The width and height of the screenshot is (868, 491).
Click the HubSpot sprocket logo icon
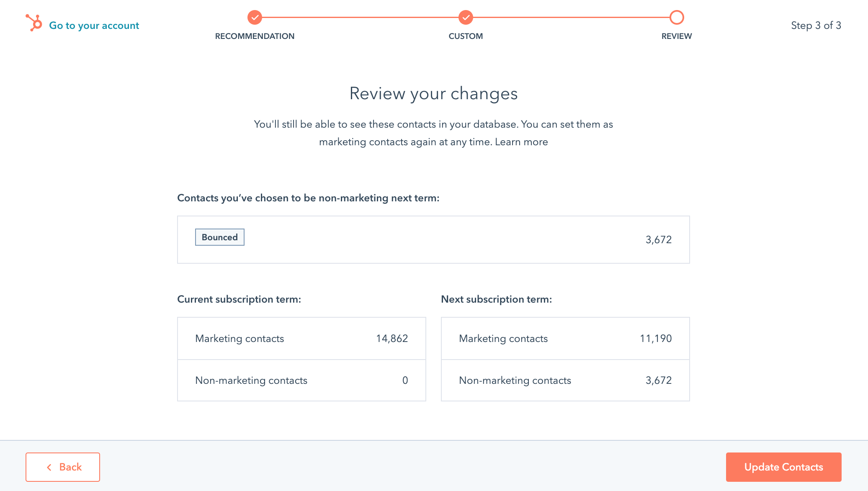[34, 23]
